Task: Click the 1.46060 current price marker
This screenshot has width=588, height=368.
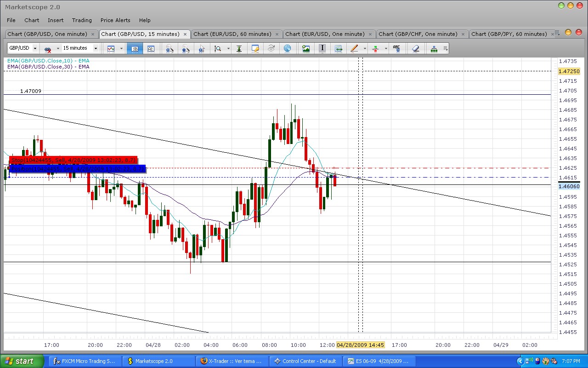Action: point(569,186)
